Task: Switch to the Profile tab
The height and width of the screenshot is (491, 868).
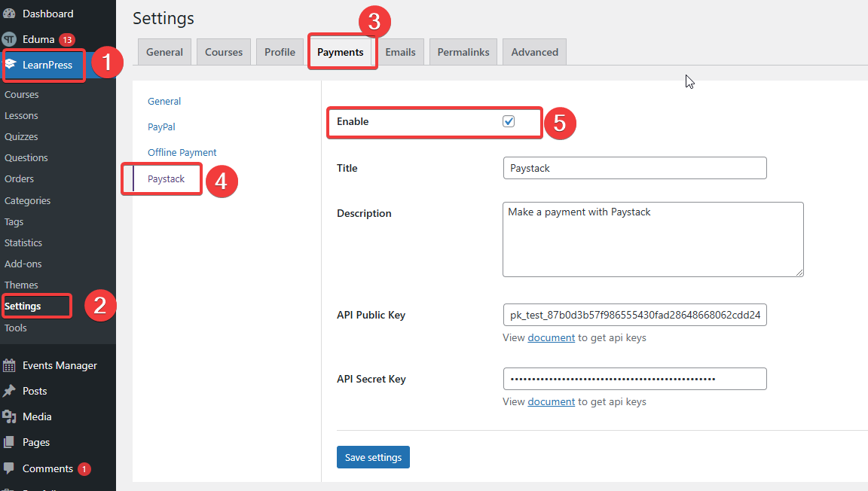Action: (280, 52)
